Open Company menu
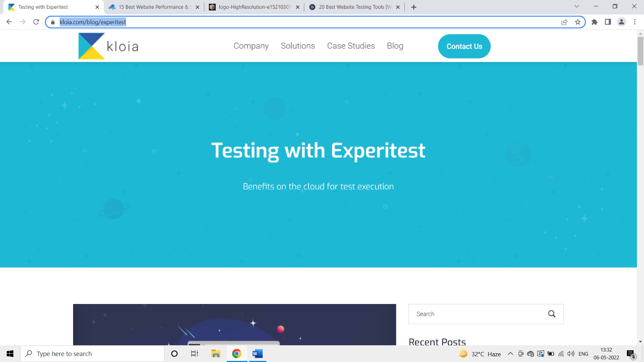Viewport: 644px width, 362px height. tap(251, 46)
